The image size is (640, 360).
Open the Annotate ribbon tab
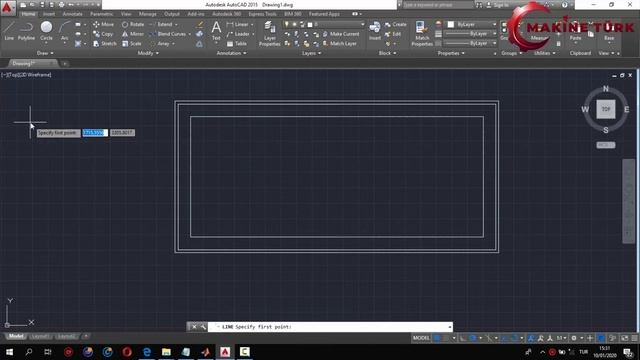(72, 14)
